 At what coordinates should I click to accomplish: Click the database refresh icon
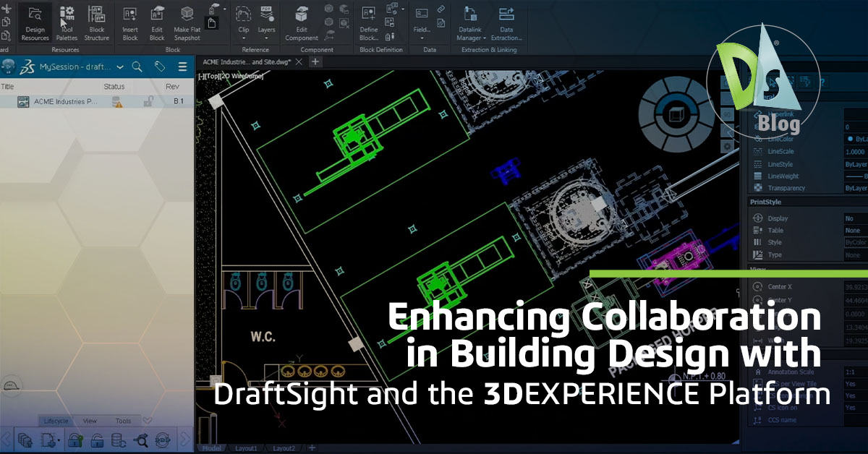point(119,440)
